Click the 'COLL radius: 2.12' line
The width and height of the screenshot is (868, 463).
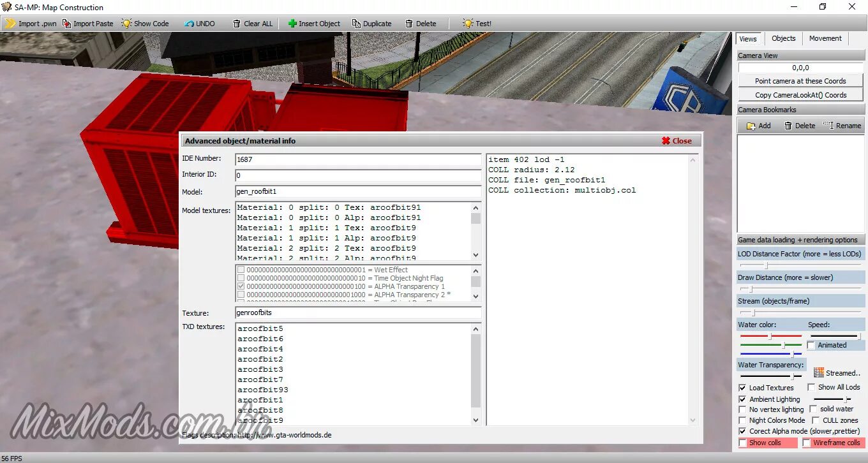click(x=532, y=170)
